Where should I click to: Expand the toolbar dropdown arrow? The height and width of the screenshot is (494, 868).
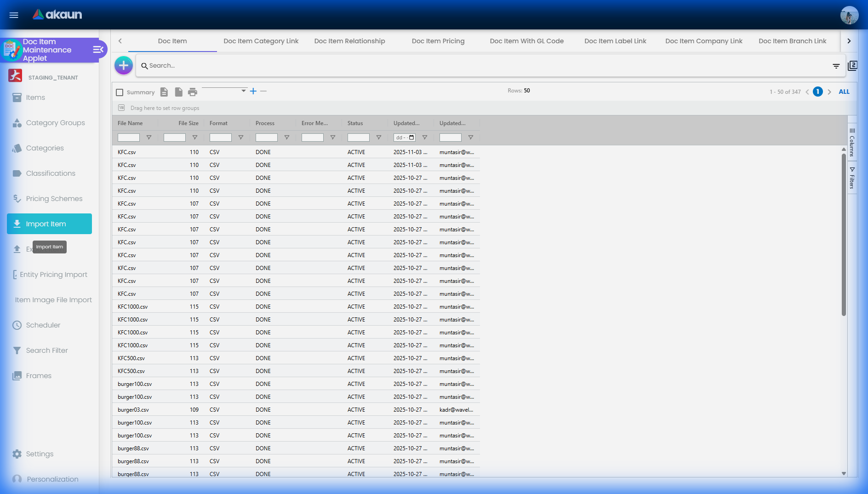tap(243, 91)
